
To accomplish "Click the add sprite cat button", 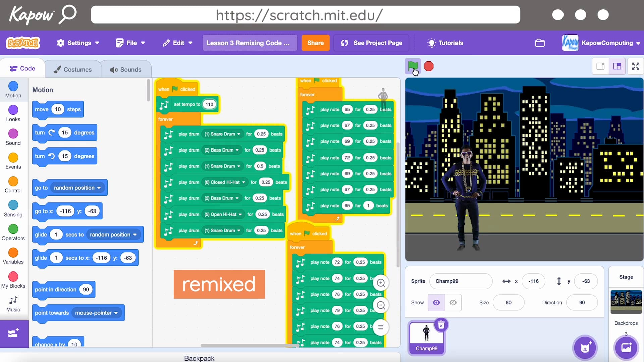I will click(585, 348).
